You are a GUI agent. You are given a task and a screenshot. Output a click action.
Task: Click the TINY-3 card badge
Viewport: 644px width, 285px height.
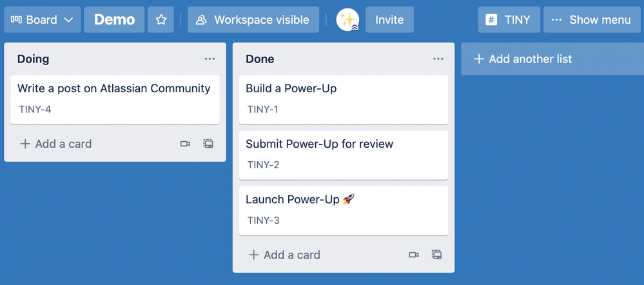tap(263, 221)
